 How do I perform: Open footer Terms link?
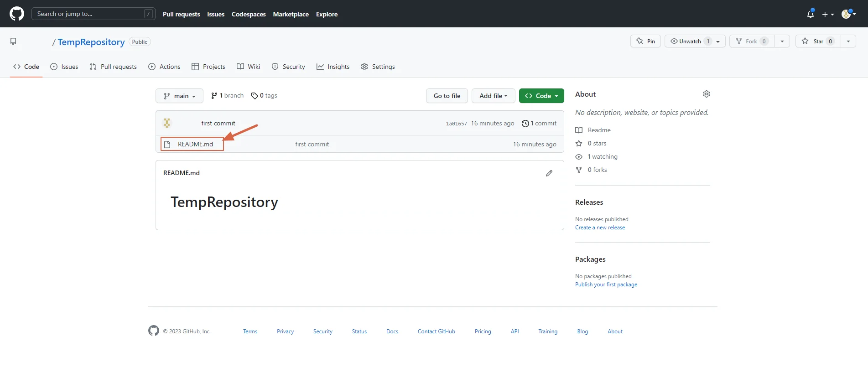coord(250,331)
